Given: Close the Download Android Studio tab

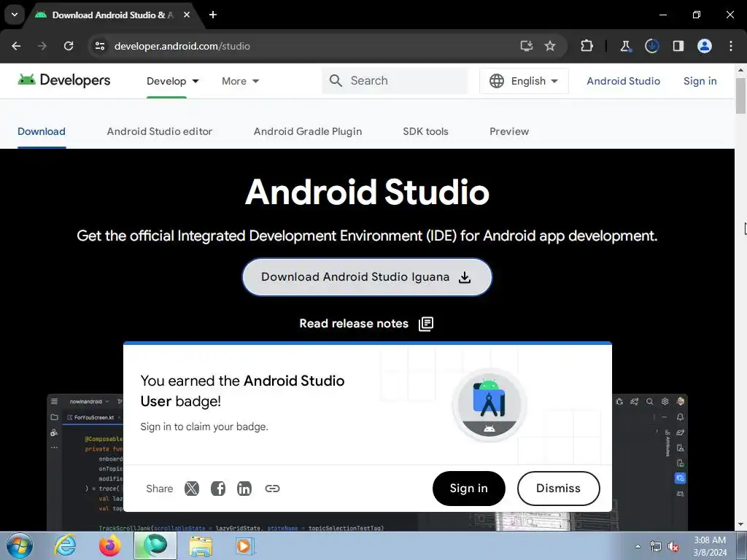Looking at the screenshot, I should tap(187, 15).
